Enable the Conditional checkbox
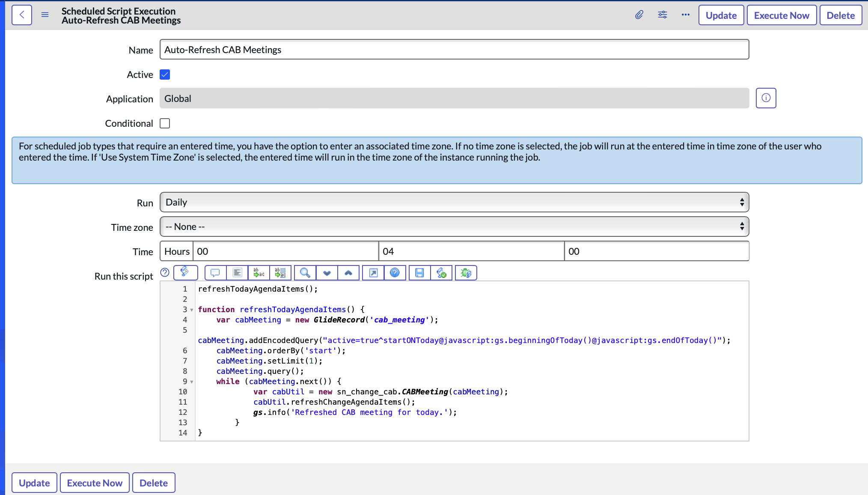The width and height of the screenshot is (868, 495). pyautogui.click(x=165, y=123)
